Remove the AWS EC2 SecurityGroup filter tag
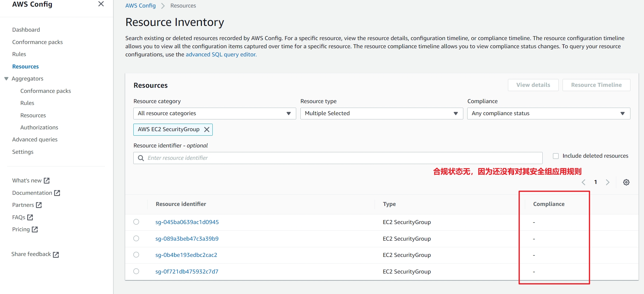Screen dimensions: 644x294 [x=207, y=130]
